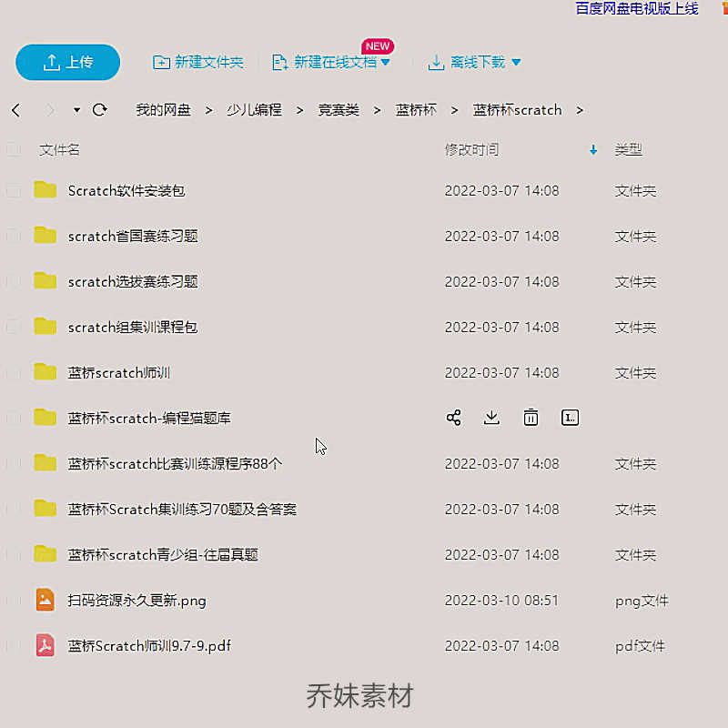The width and height of the screenshot is (728, 728).
Task: Delete the 编程猫题库 folder
Action: point(531,418)
